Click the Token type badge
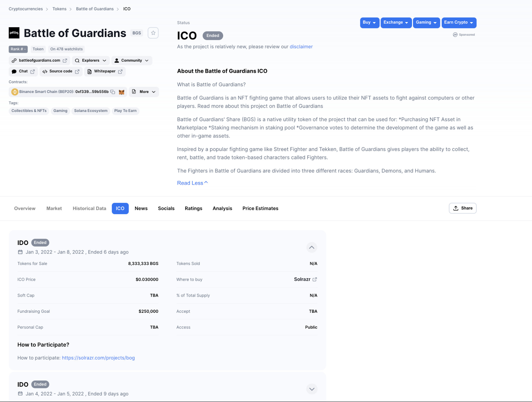532x402 pixels. tap(38, 49)
